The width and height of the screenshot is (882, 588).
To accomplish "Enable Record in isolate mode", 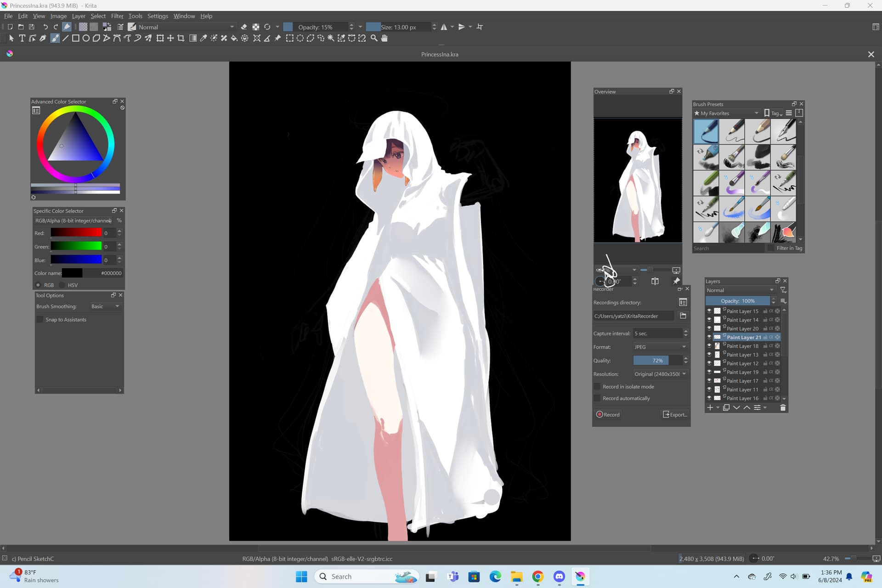I will pos(597,387).
